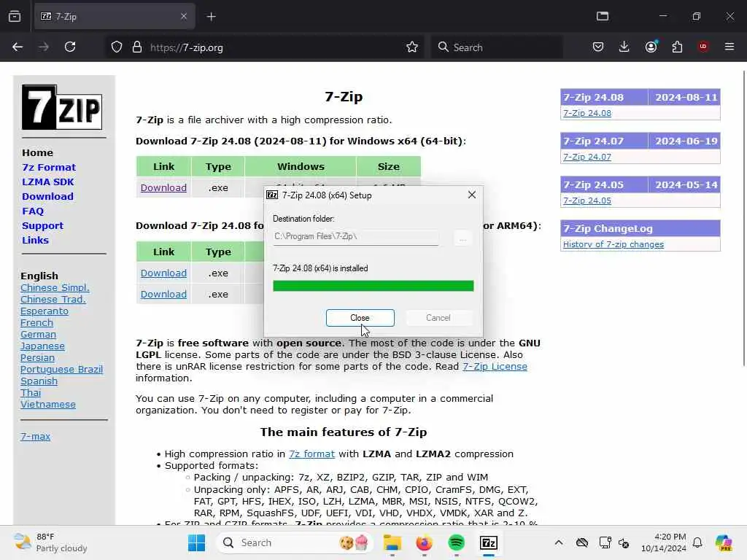Open the FAQ page
The width and height of the screenshot is (747, 560).
tap(32, 211)
